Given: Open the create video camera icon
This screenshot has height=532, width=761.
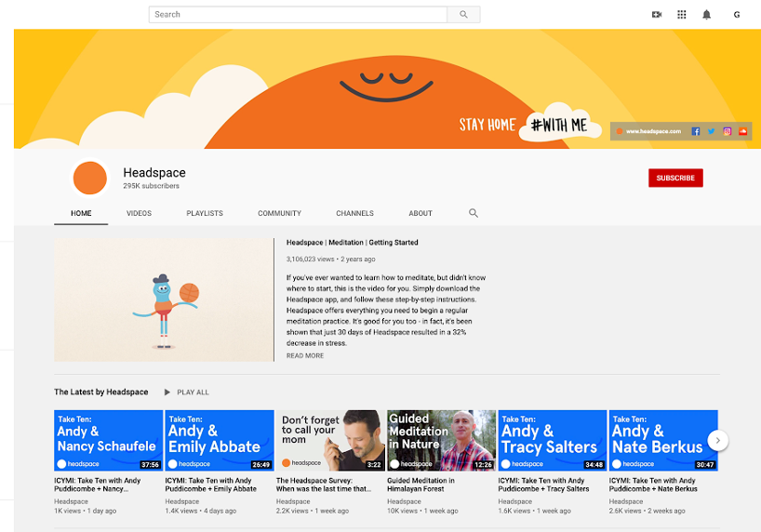Looking at the screenshot, I should coord(657,15).
